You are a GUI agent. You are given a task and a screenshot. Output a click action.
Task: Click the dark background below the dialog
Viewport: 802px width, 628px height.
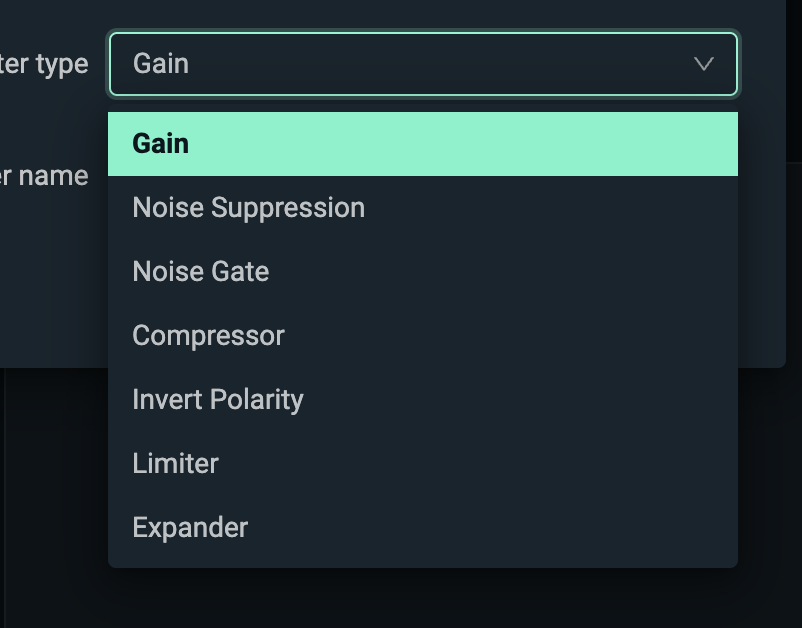(400, 598)
